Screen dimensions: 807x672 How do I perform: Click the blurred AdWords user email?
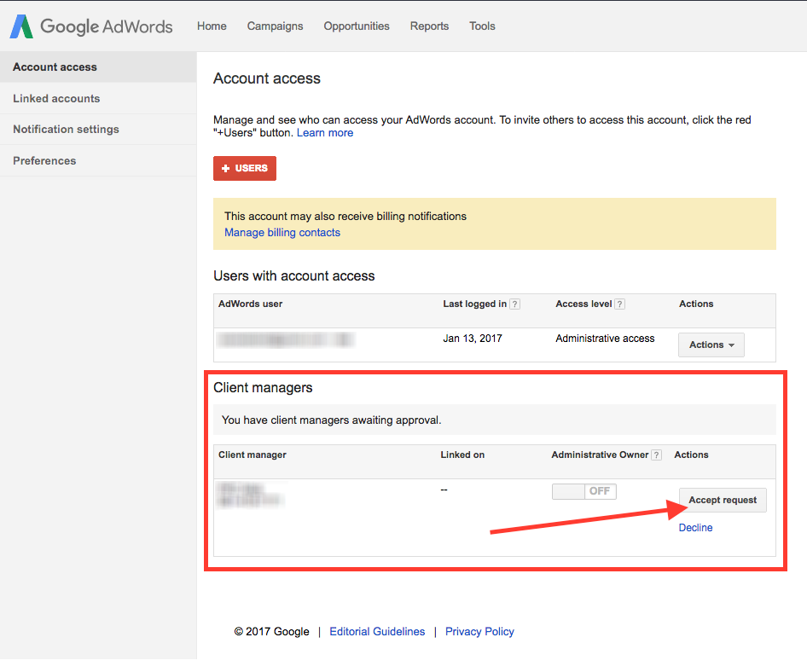pyautogui.click(x=286, y=339)
